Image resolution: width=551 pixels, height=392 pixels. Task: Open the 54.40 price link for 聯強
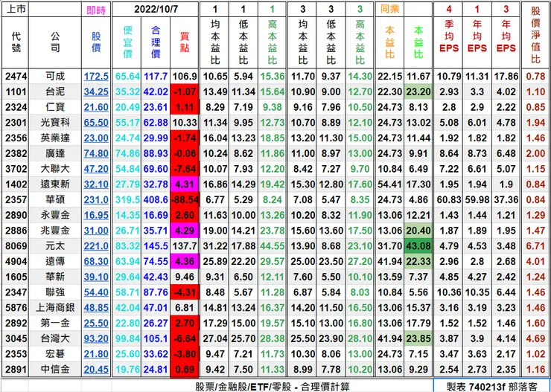[96, 292]
